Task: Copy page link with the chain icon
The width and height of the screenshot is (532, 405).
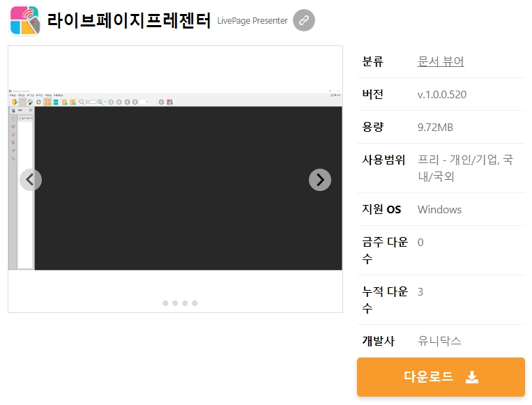Action: (x=304, y=20)
